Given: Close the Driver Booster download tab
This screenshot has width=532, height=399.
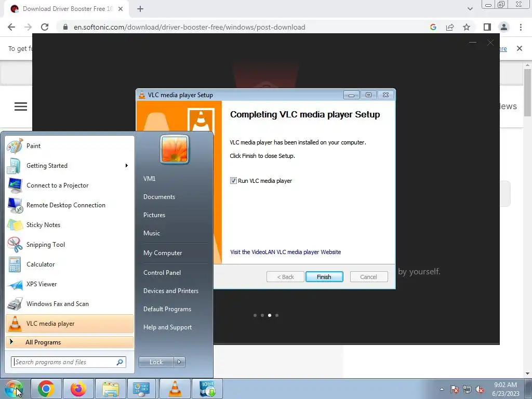Looking at the screenshot, I should [121, 9].
